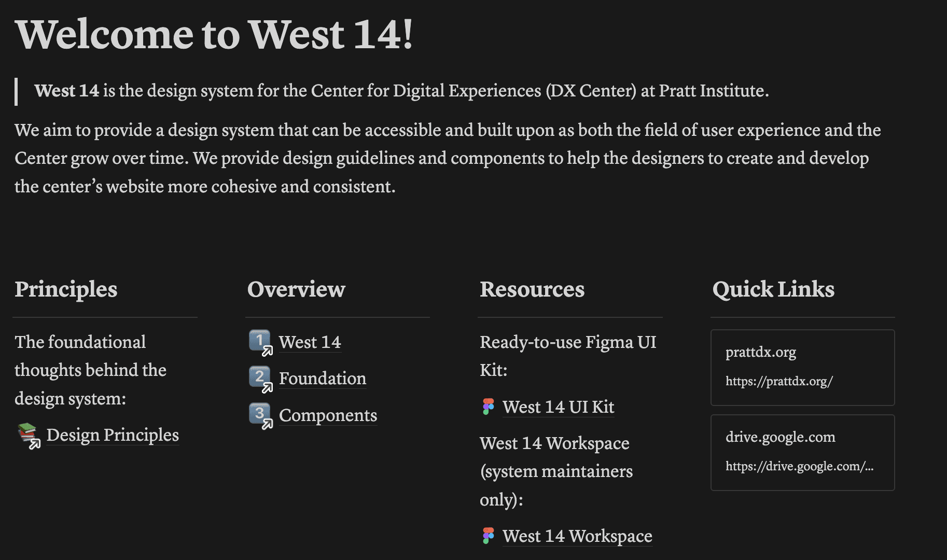Go to the Foundation page link
947x560 pixels.
click(x=323, y=379)
